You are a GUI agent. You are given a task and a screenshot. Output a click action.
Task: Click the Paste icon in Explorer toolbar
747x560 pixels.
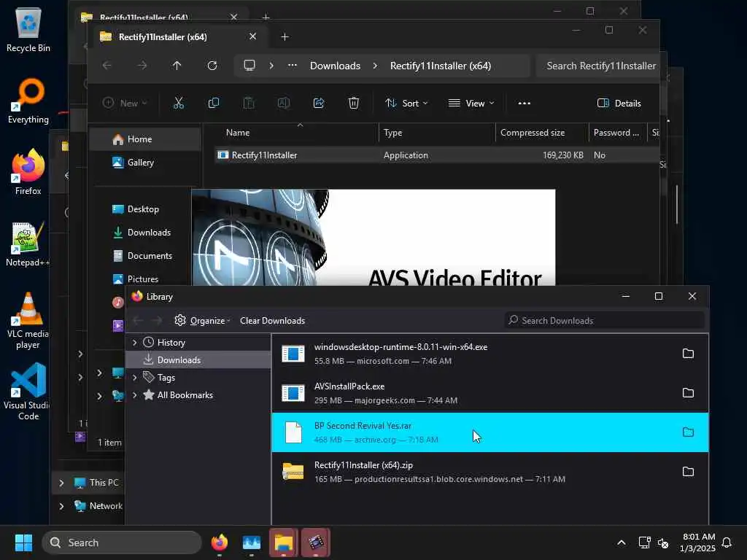tap(249, 103)
